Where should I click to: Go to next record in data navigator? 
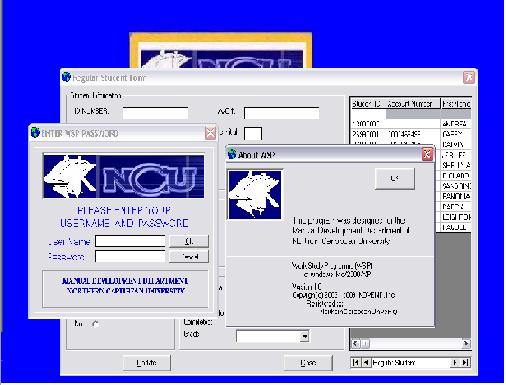pos(455,362)
